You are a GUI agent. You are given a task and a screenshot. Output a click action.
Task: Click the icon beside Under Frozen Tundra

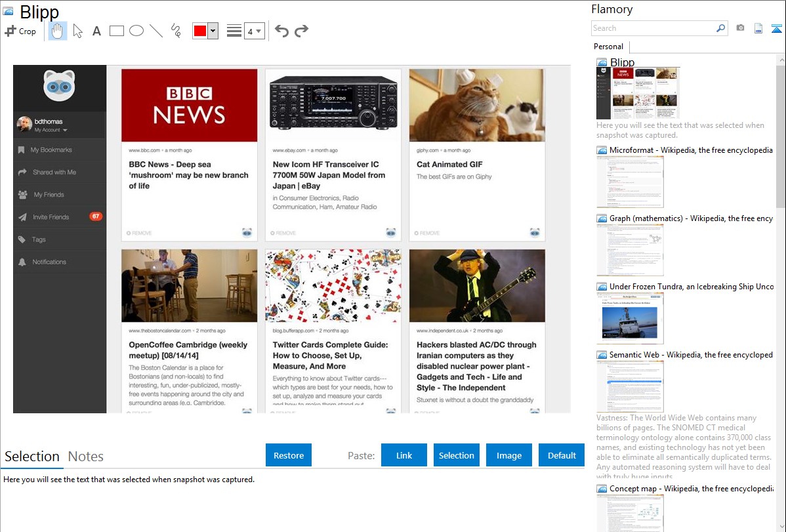[x=602, y=286]
